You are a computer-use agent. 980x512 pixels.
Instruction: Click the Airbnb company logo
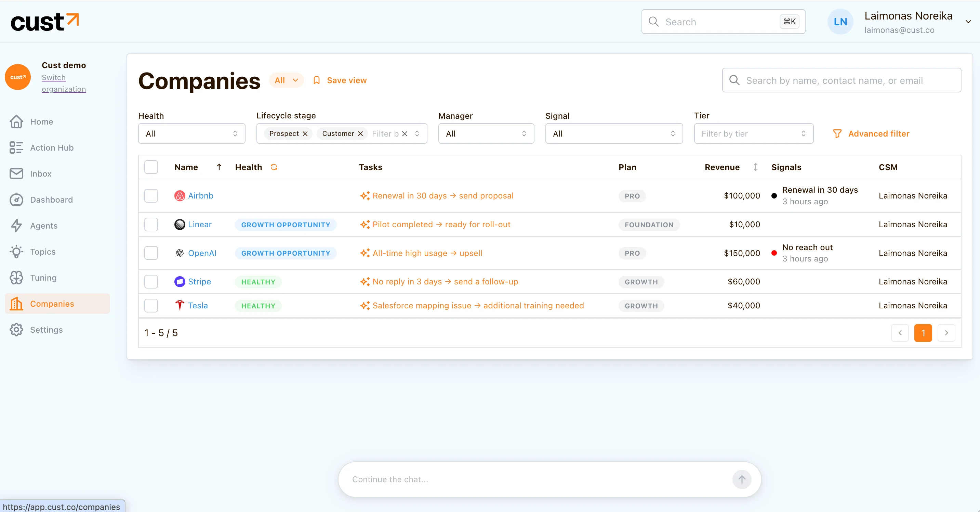[180, 196]
